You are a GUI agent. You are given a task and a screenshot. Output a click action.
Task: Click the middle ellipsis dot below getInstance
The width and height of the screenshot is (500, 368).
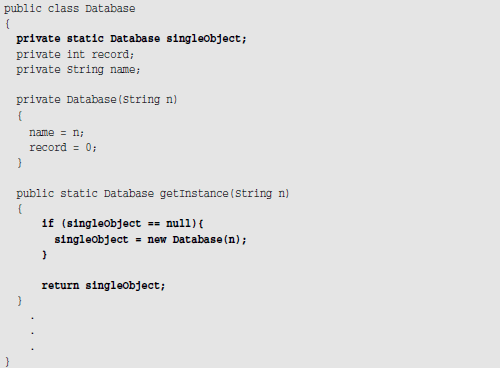click(x=32, y=333)
